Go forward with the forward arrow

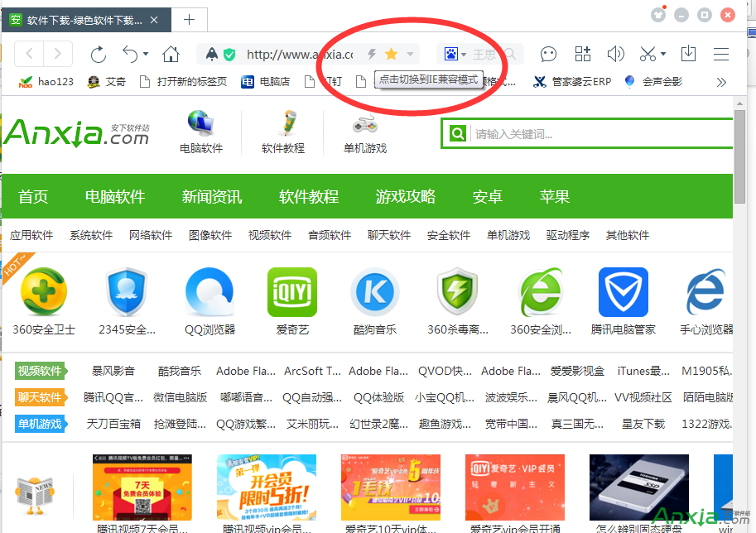click(58, 54)
